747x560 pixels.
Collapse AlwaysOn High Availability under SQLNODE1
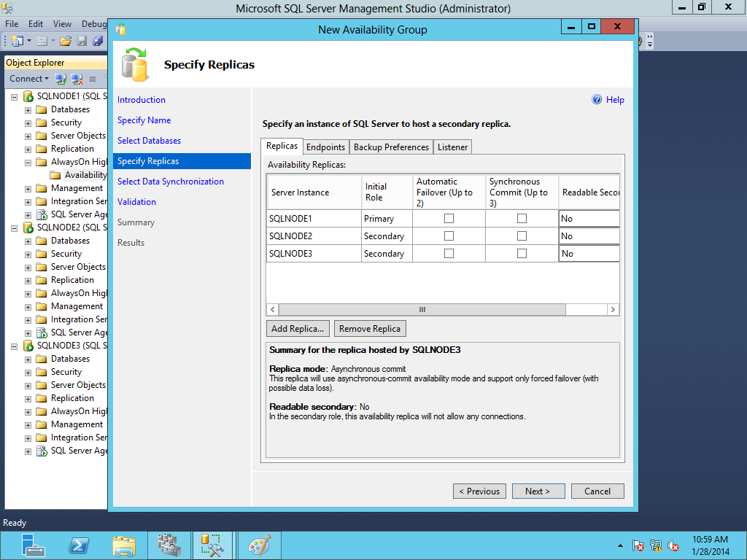pos(28,163)
